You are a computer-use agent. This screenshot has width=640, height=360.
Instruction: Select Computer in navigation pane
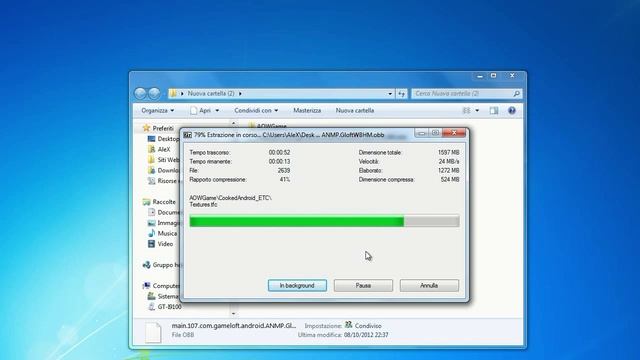tap(166, 286)
